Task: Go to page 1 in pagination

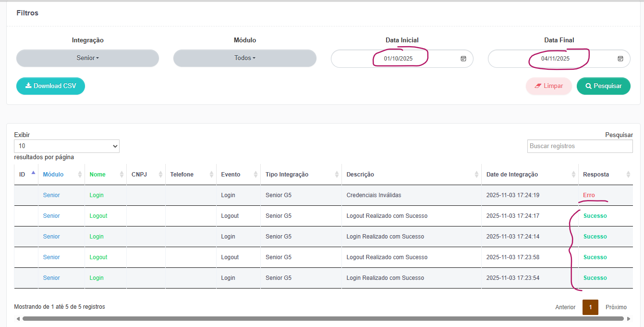Action: point(590,307)
